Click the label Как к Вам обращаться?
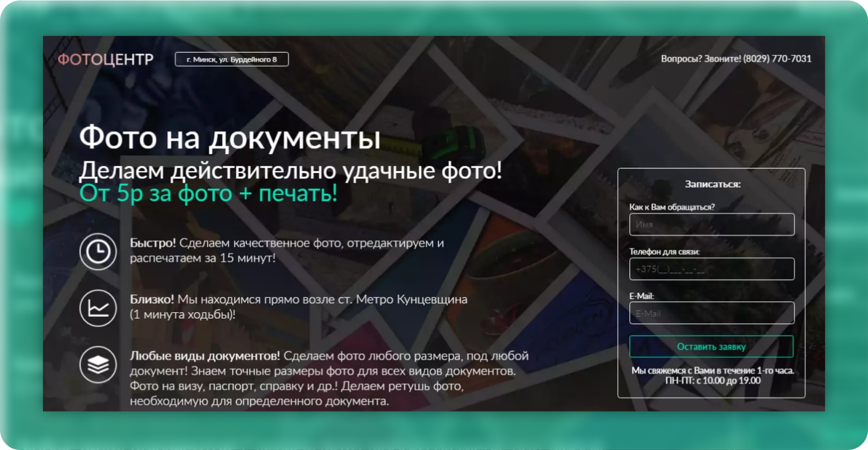The image size is (868, 450). (672, 207)
